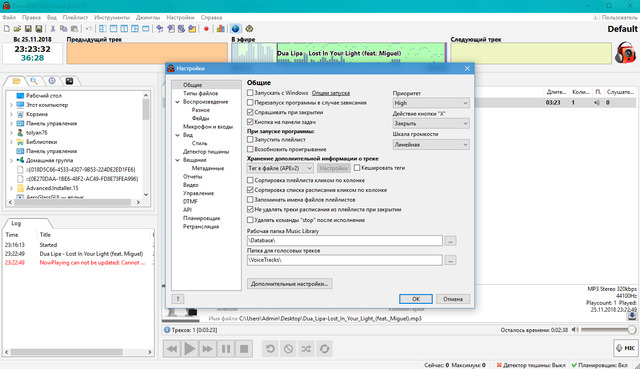640x369 pixels.
Task: Open the Плейлист menu
Action: click(75, 18)
